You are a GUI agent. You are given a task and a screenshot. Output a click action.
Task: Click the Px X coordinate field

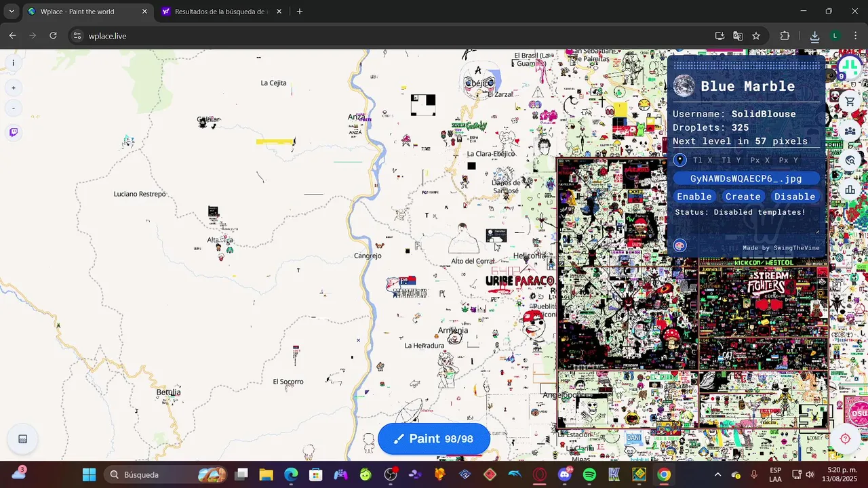[760, 161]
